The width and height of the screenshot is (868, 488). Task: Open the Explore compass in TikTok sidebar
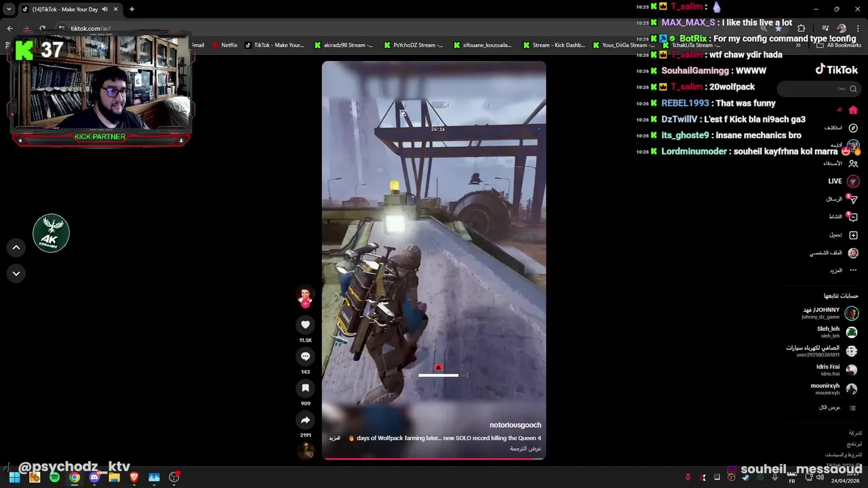(853, 127)
